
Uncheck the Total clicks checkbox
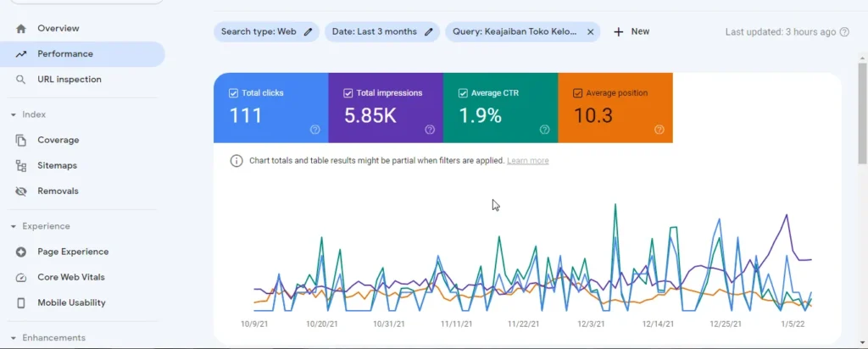pos(233,93)
